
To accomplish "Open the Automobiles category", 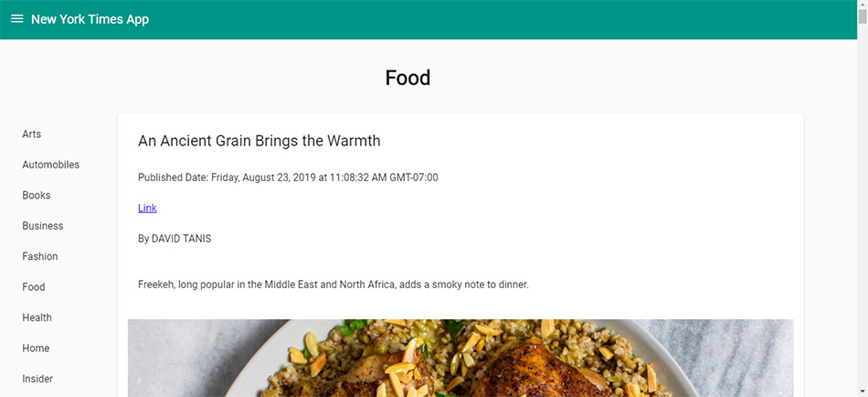I will [51, 165].
